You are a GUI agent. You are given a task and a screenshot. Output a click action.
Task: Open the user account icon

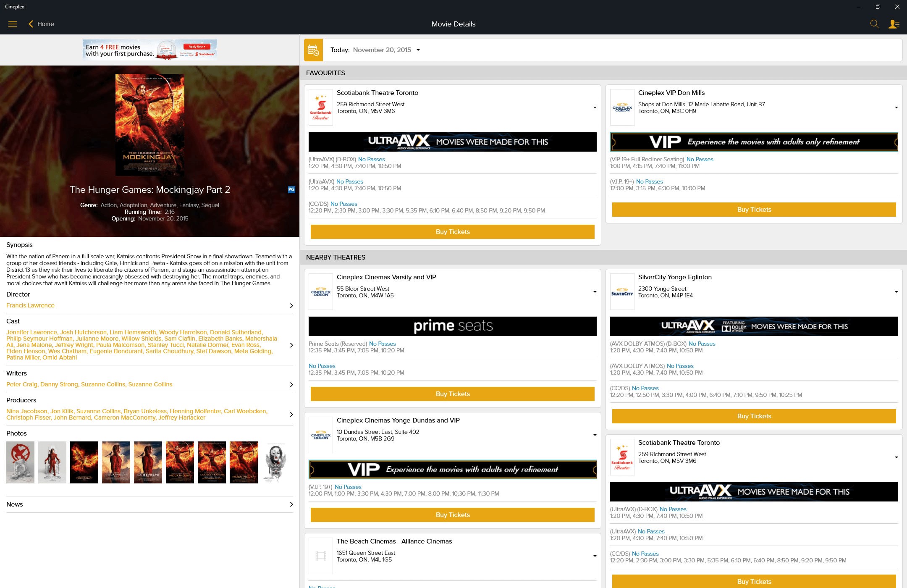coord(894,24)
